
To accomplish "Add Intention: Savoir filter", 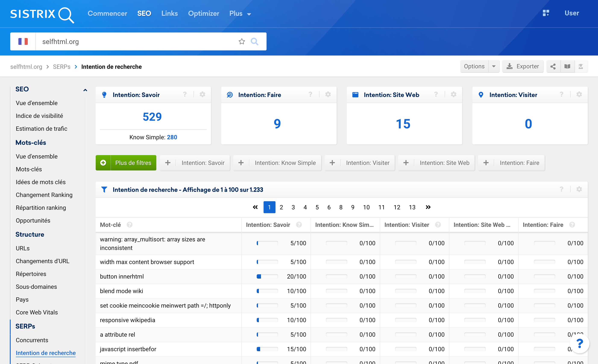I will [195, 163].
